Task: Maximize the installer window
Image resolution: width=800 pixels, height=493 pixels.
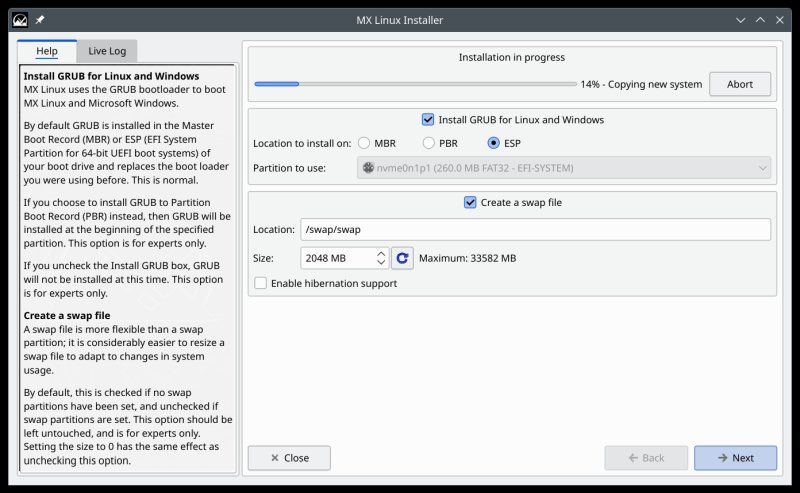Action: tap(760, 20)
